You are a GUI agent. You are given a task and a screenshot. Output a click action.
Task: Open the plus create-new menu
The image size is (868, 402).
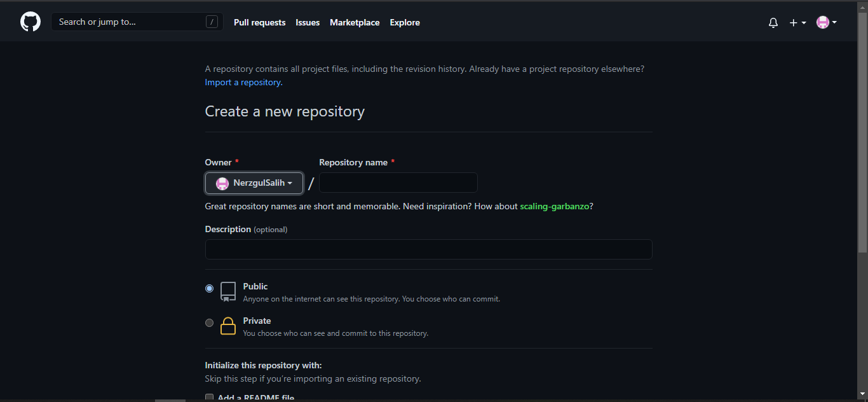797,22
